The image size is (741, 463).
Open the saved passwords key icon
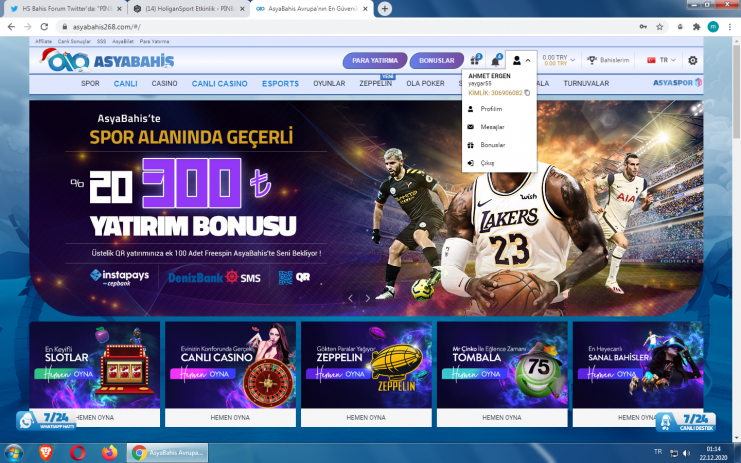point(643,27)
